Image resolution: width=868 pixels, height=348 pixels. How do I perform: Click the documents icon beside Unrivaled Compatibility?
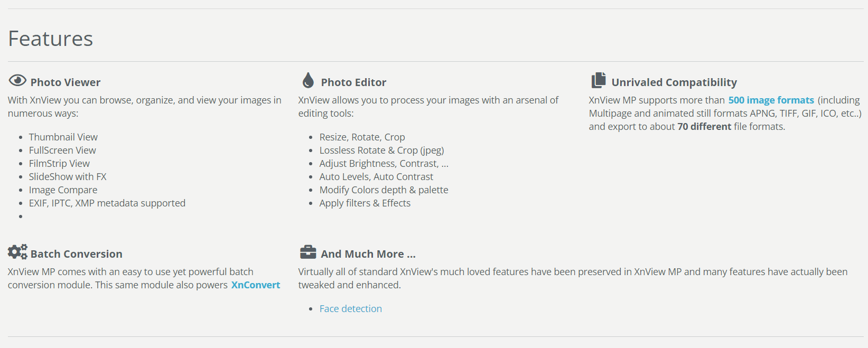[x=599, y=80]
